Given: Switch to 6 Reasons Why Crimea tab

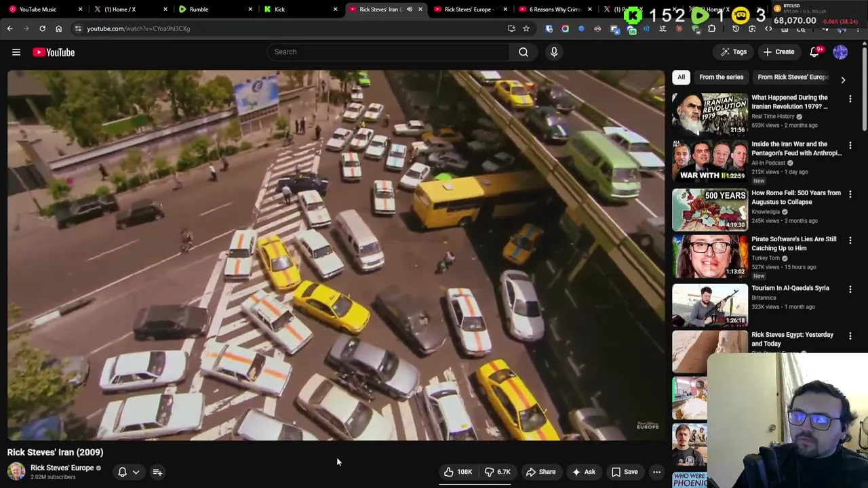Looking at the screenshot, I should click(555, 9).
